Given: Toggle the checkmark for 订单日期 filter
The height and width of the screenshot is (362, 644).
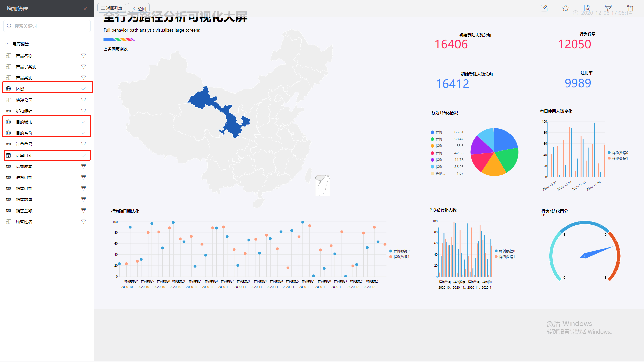Looking at the screenshot, I should [x=83, y=155].
